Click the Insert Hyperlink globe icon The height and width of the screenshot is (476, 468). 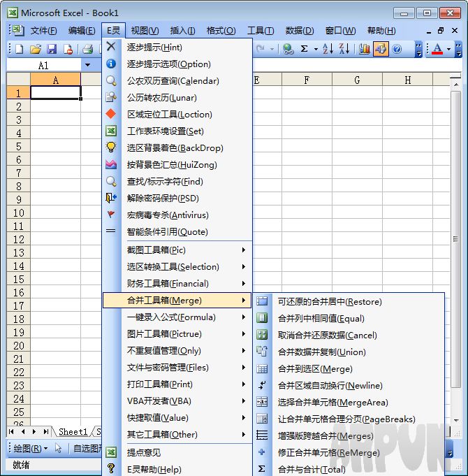pyautogui.click(x=288, y=48)
